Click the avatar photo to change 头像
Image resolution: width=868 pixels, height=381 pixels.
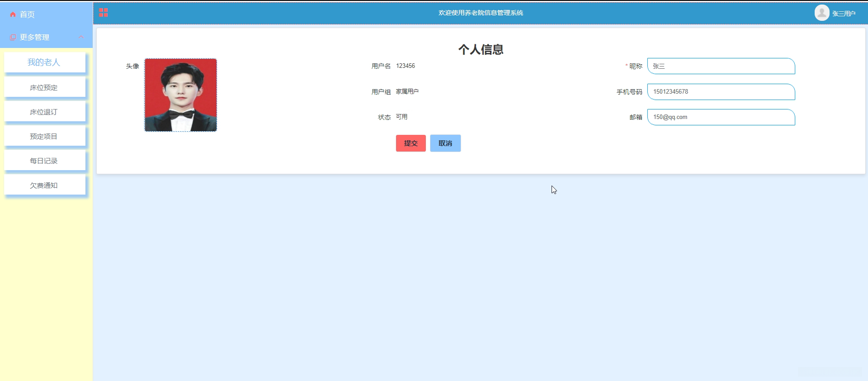(180, 95)
